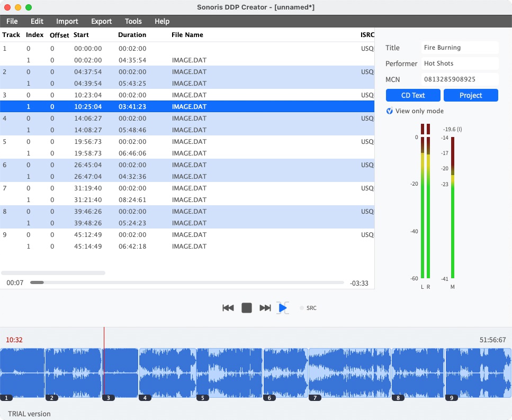Screen dimensions: 512x420
Task: Click the Performer text field
Action: [460, 63]
